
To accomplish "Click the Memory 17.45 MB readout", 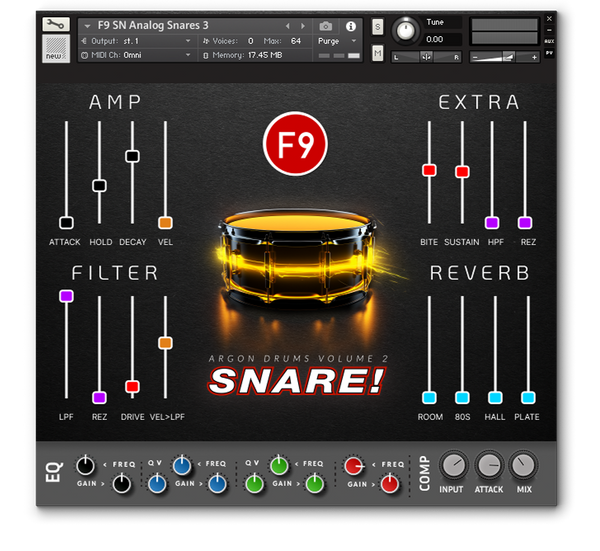I will 247,55.
